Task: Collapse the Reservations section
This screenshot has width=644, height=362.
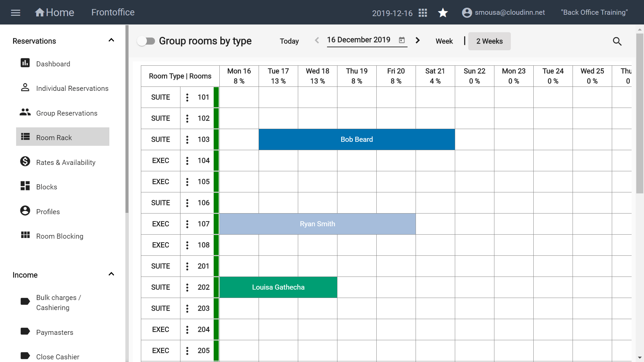Action: tap(111, 40)
